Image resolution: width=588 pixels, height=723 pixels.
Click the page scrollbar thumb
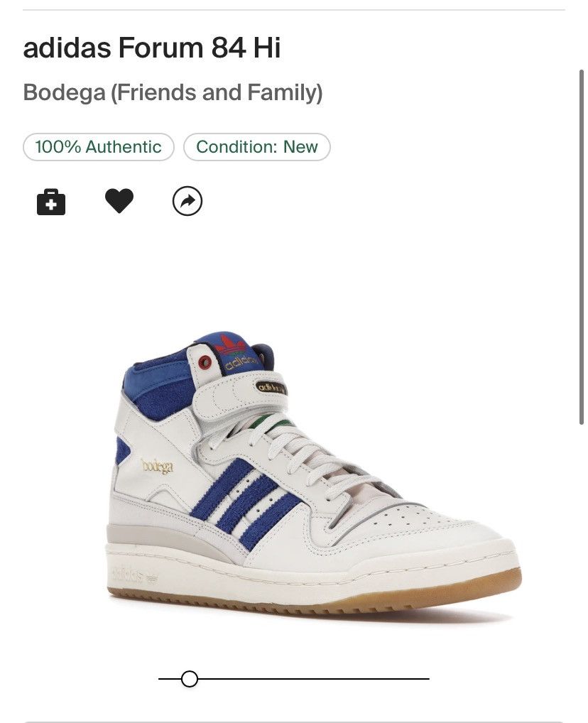coord(582,246)
